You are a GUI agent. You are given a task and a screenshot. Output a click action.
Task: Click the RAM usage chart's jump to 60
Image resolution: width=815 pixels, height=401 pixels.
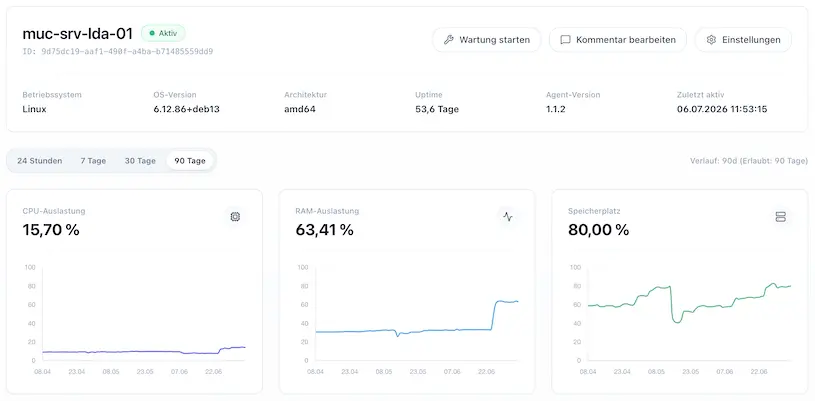pyautogui.click(x=494, y=315)
